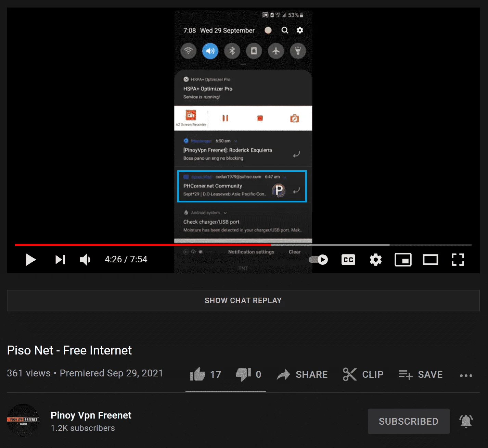Click the Wi-Fi quick toggle in the video
Image resolution: width=488 pixels, height=448 pixels.
[188, 51]
